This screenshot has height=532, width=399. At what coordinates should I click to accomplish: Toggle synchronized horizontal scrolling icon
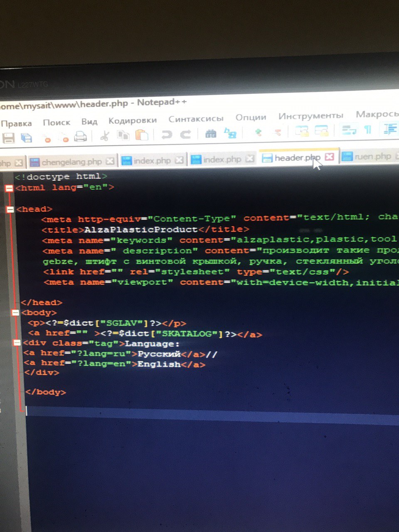coord(322,131)
